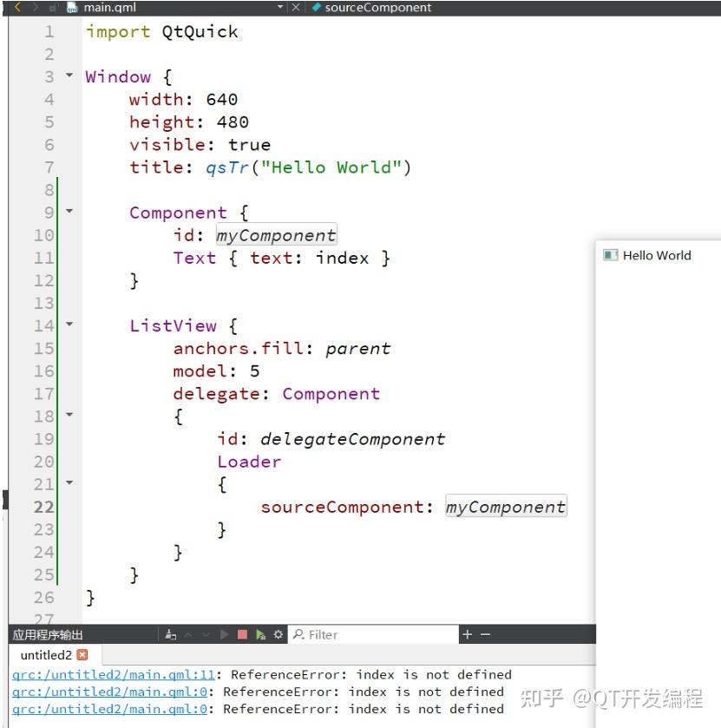Stop the running application with red square icon
The height and width of the screenshot is (728, 721).
click(242, 634)
